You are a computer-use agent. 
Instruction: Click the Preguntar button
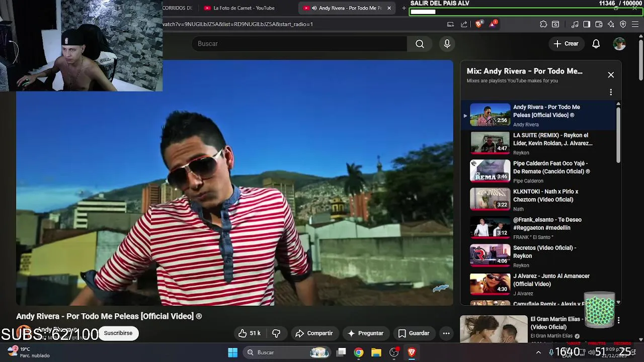[x=366, y=333]
